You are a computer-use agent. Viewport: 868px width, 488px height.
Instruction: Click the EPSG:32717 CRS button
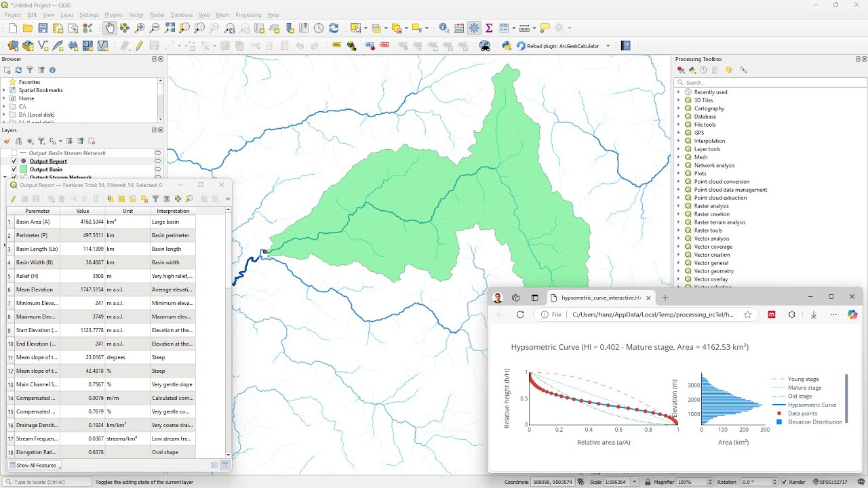point(829,482)
